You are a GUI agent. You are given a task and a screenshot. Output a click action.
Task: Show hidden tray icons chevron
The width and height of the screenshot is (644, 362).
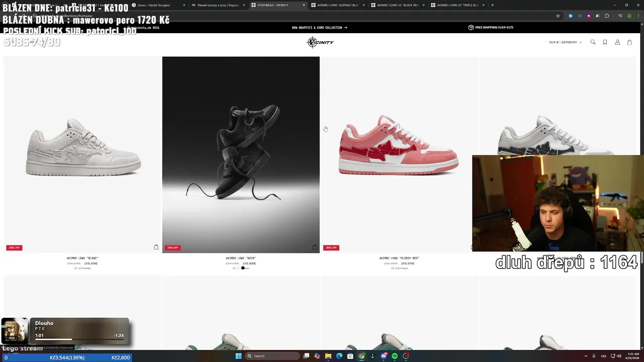point(586,356)
